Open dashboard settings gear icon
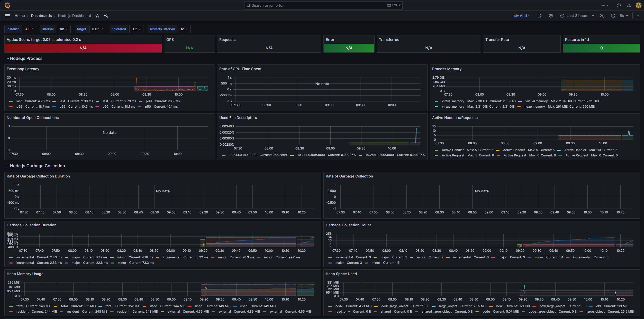The height and width of the screenshot is (319, 644). pyautogui.click(x=551, y=16)
